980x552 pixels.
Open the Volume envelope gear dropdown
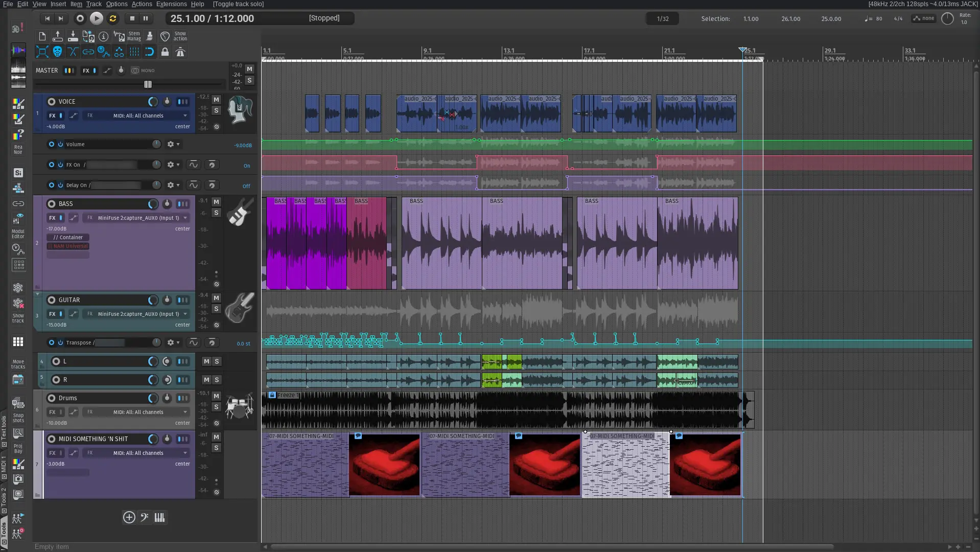173,144
